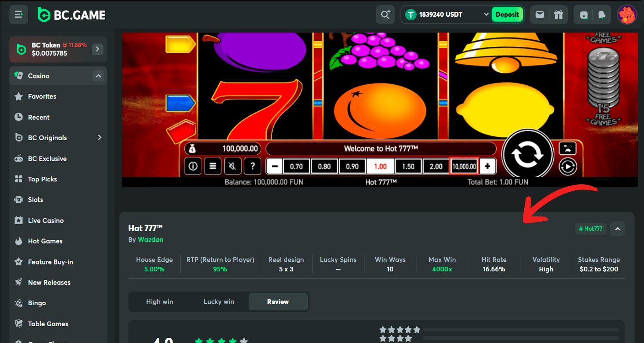Open the search icon in header
This screenshot has height=343, width=644.
[386, 15]
